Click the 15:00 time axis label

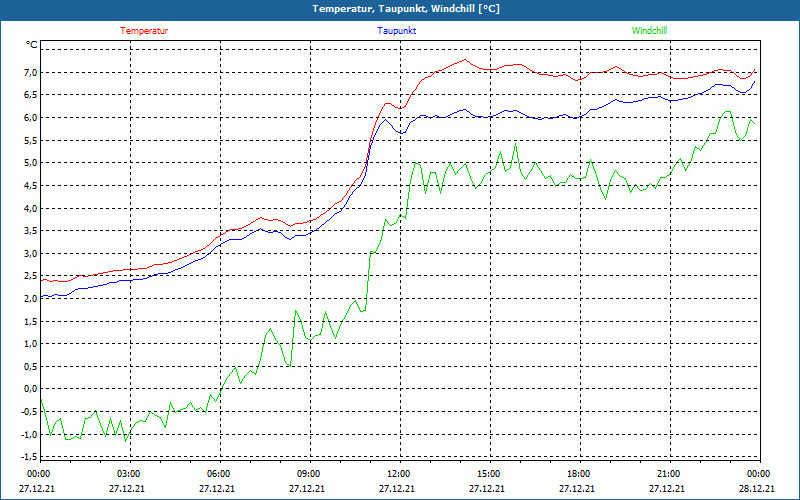490,473
